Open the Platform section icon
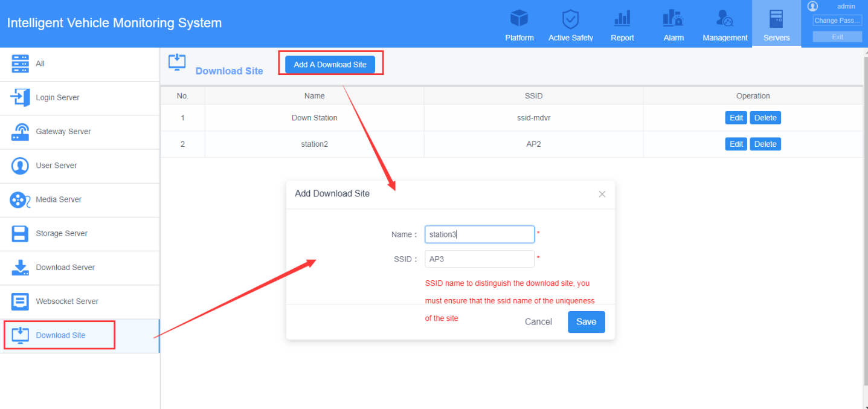Screen dimensions: 868x409 tap(519, 18)
